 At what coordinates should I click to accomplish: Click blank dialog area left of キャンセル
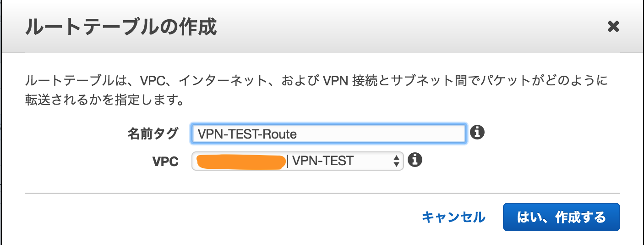coord(220,217)
